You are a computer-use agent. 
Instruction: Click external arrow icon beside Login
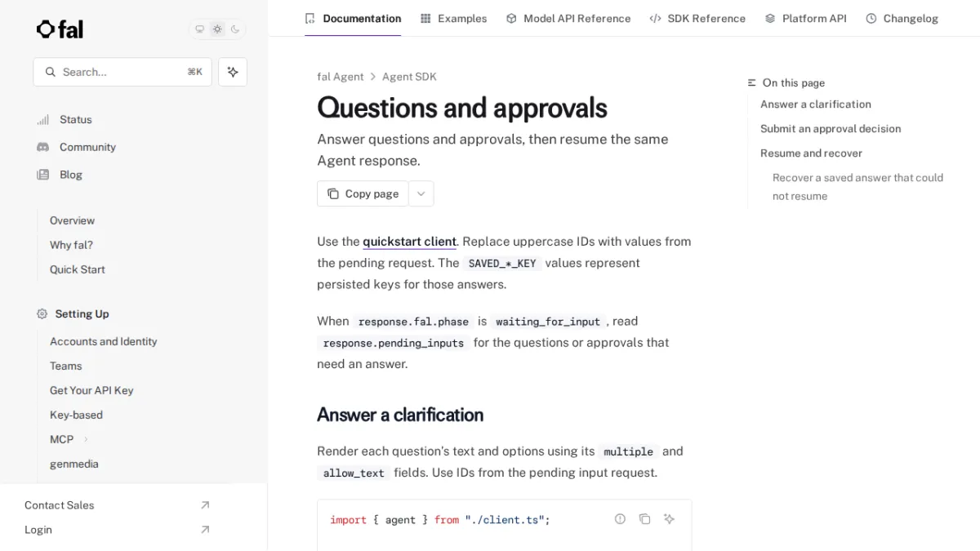click(205, 530)
